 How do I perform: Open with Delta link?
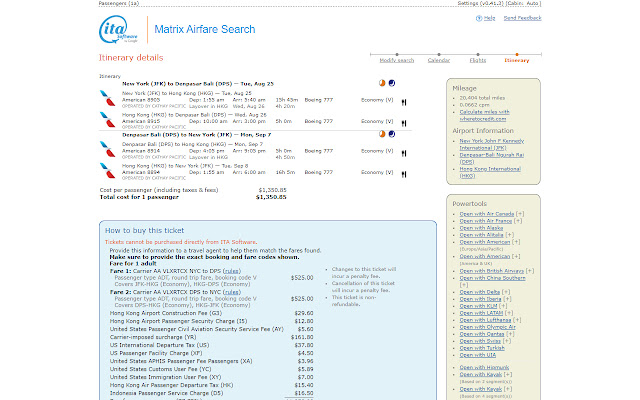point(480,292)
